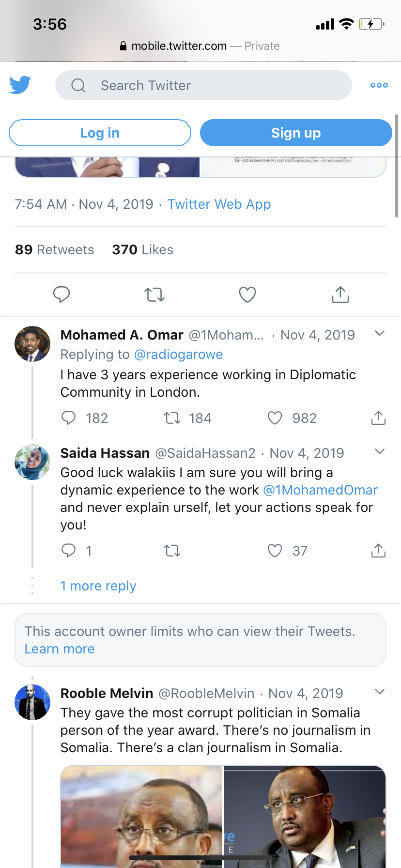Viewport: 401px width, 868px height.
Task: Open chevron menu on Rooble Melvin's tweet
Action: [x=380, y=692]
